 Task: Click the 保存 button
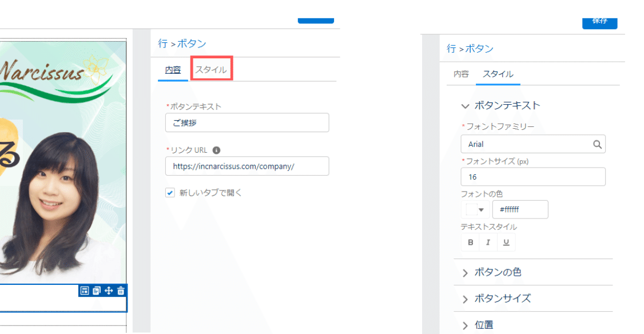pos(599,23)
